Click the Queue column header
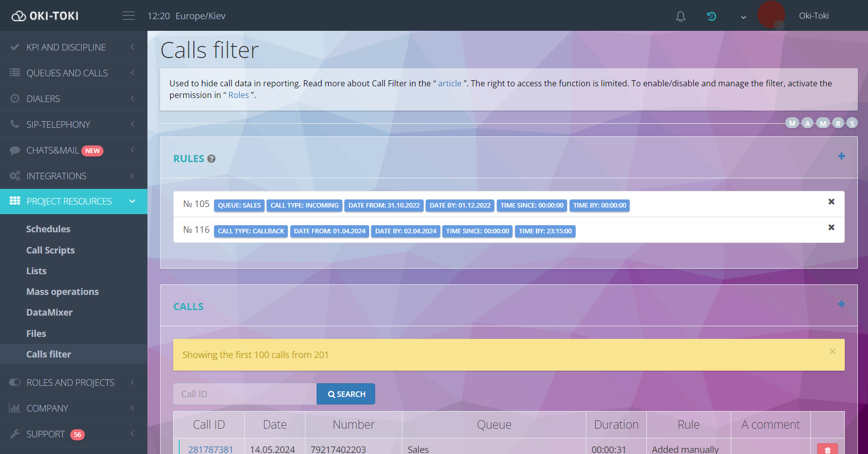The height and width of the screenshot is (454, 868). tap(494, 425)
